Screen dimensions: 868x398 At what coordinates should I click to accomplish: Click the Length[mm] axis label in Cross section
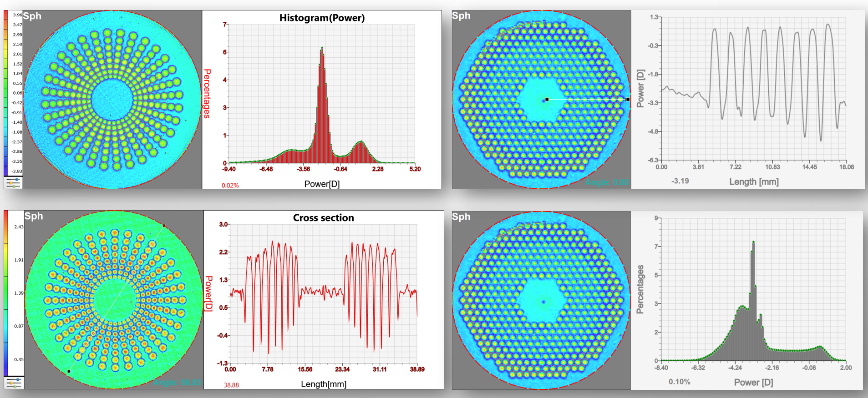coord(324,384)
